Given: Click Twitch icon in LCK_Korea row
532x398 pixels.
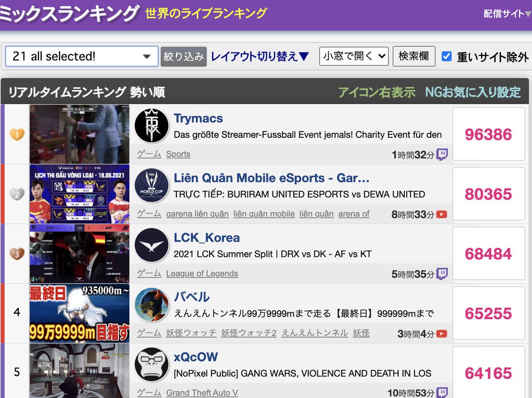Looking at the screenshot, I should [x=442, y=274].
